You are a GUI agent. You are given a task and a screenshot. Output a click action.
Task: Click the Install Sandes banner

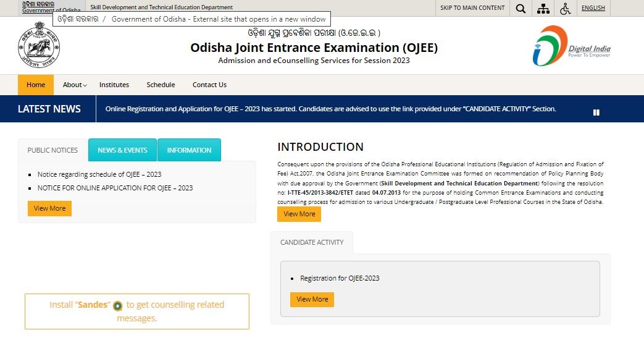pyautogui.click(x=137, y=311)
